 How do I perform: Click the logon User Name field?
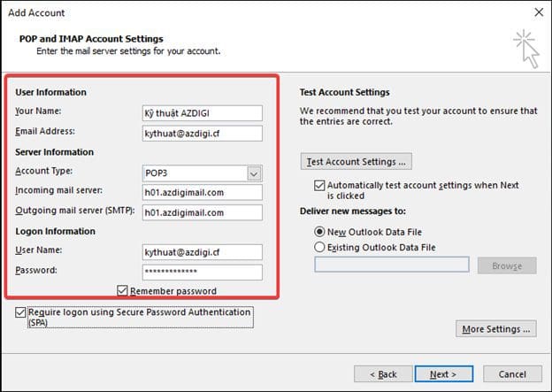coord(202,252)
